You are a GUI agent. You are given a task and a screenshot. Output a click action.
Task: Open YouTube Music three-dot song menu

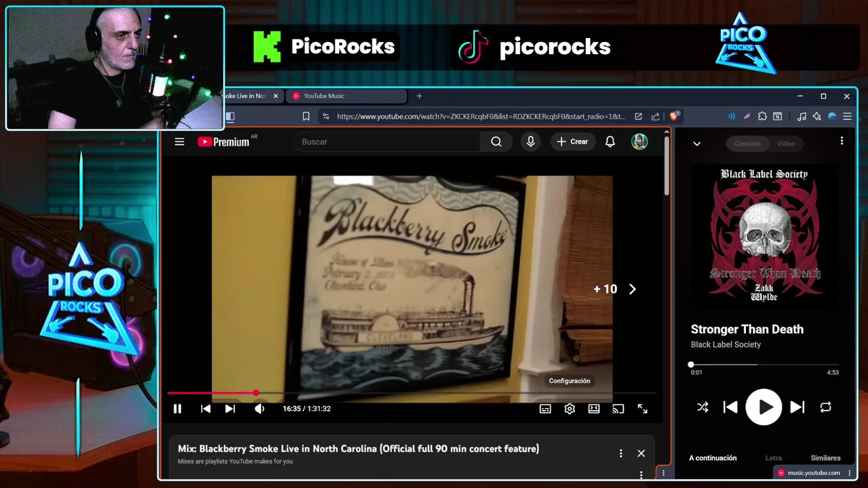click(842, 141)
